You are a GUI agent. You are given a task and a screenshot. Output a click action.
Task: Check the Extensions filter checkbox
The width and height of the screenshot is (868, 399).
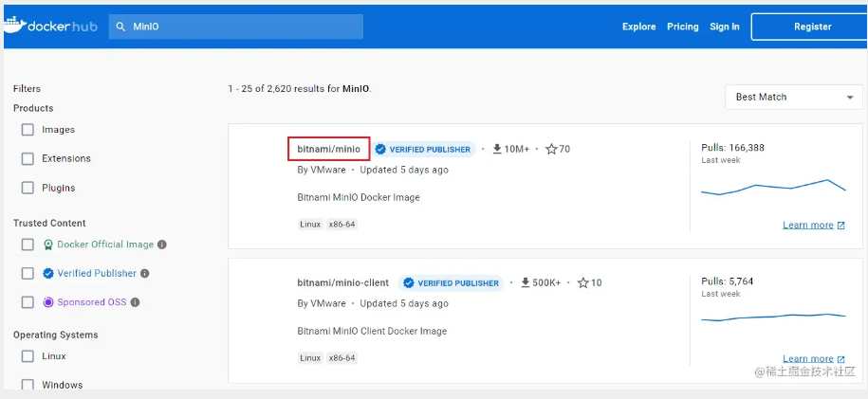pyautogui.click(x=28, y=158)
